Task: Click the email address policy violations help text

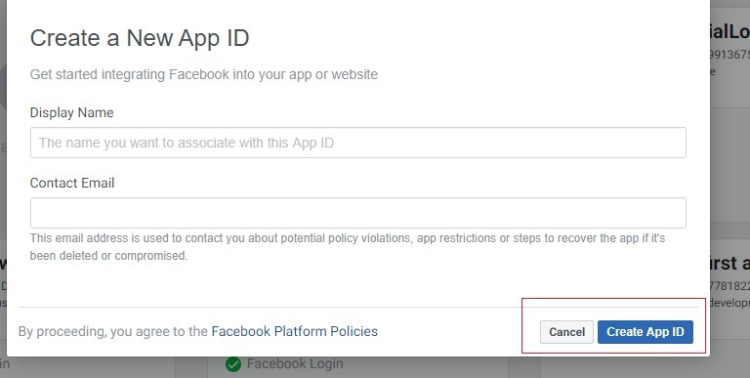Action: tap(347, 247)
